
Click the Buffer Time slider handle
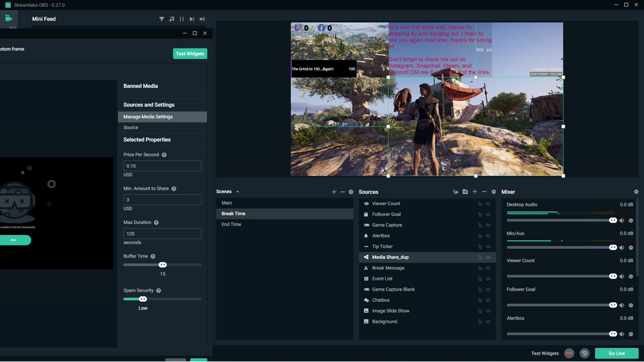click(x=163, y=265)
